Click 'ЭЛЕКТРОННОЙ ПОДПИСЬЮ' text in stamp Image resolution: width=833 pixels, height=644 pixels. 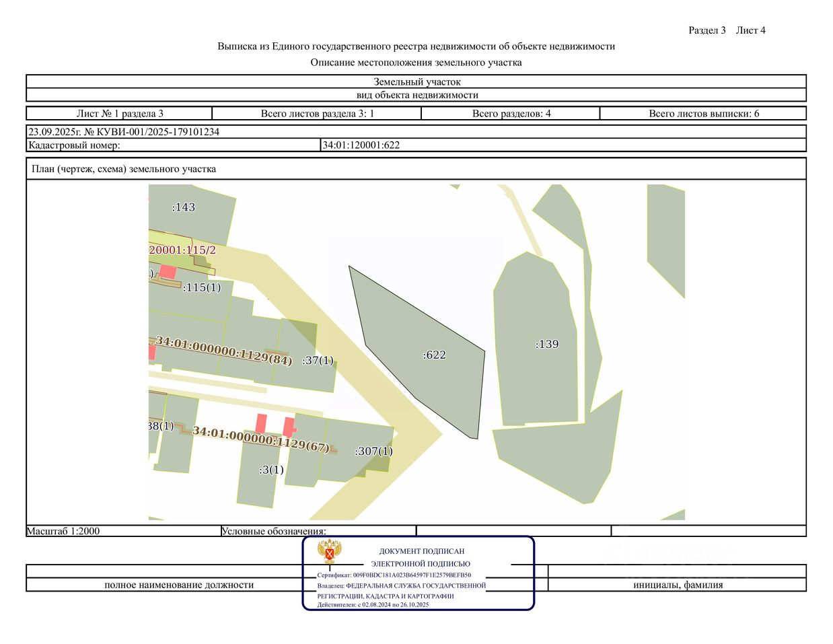[421, 564]
